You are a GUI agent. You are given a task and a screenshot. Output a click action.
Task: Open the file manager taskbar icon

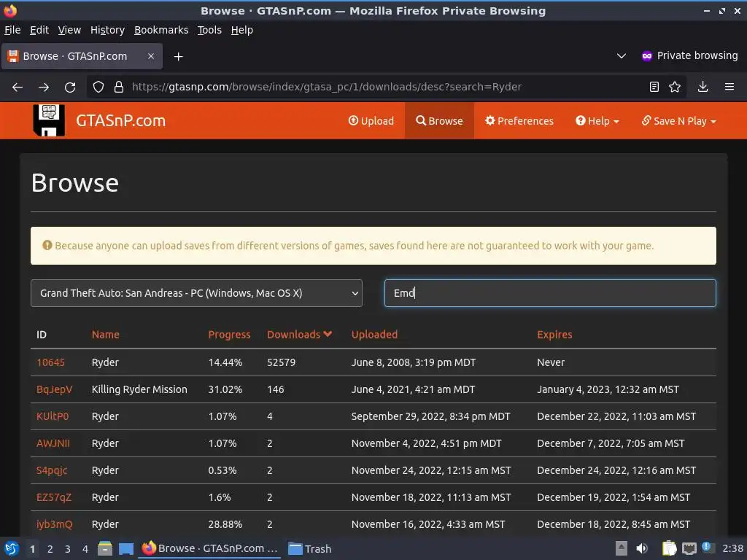[105, 548]
